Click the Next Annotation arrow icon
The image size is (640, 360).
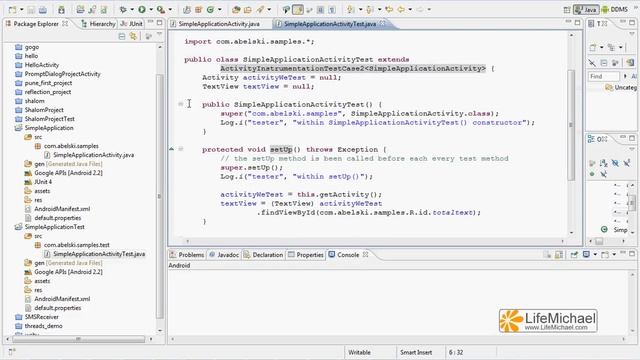point(350,9)
